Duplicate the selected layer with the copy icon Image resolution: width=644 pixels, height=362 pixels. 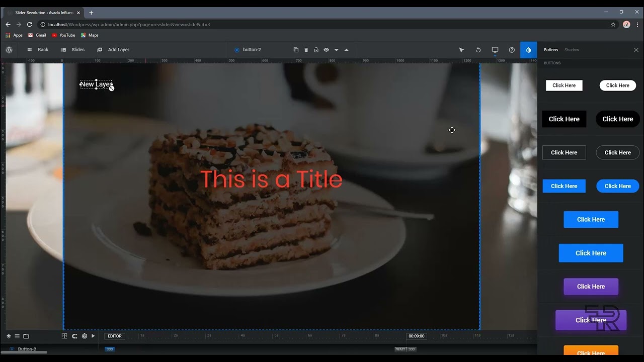(x=296, y=50)
